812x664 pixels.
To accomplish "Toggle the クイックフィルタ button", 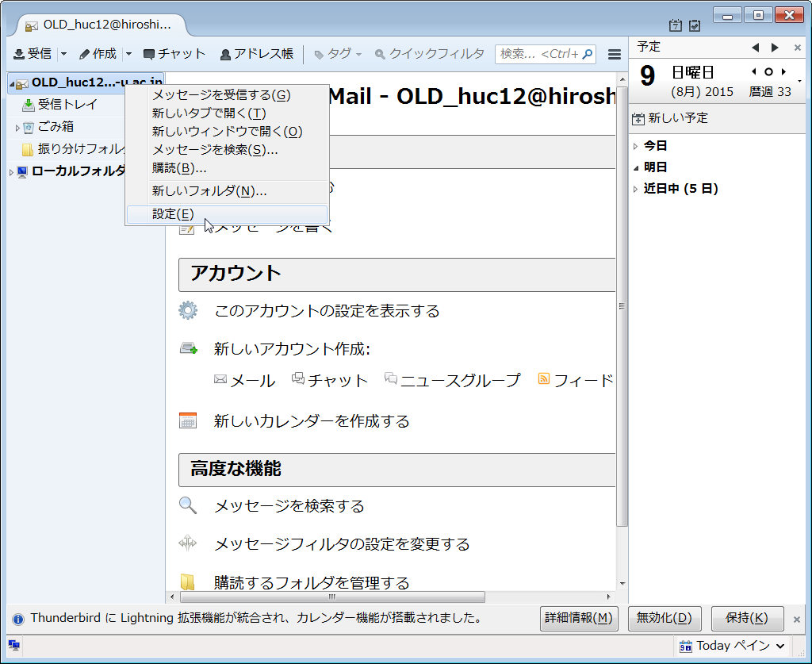I will [x=429, y=54].
